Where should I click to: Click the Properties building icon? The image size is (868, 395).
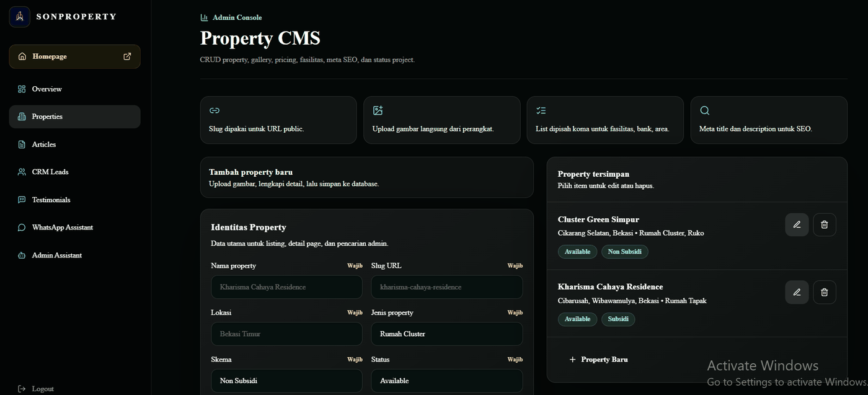pyautogui.click(x=22, y=117)
